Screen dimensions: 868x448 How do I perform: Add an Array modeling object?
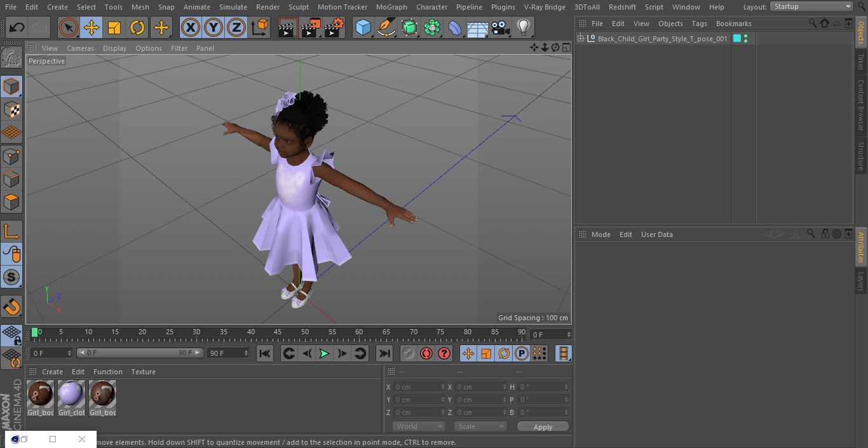pyautogui.click(x=432, y=27)
